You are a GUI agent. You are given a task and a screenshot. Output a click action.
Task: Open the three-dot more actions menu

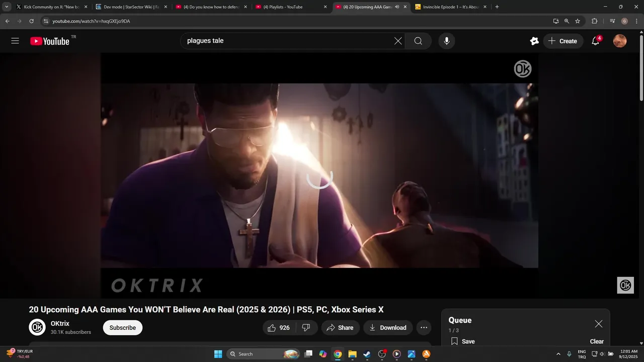pos(424,328)
